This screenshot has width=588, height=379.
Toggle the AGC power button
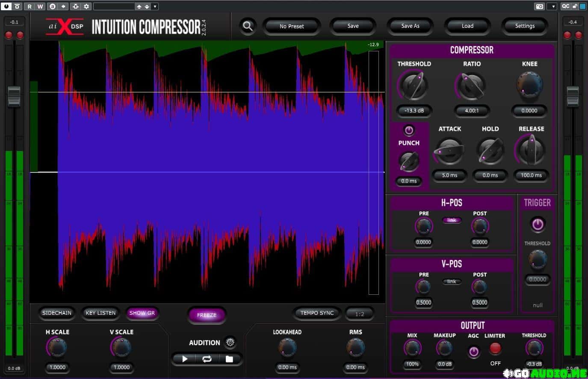(473, 352)
